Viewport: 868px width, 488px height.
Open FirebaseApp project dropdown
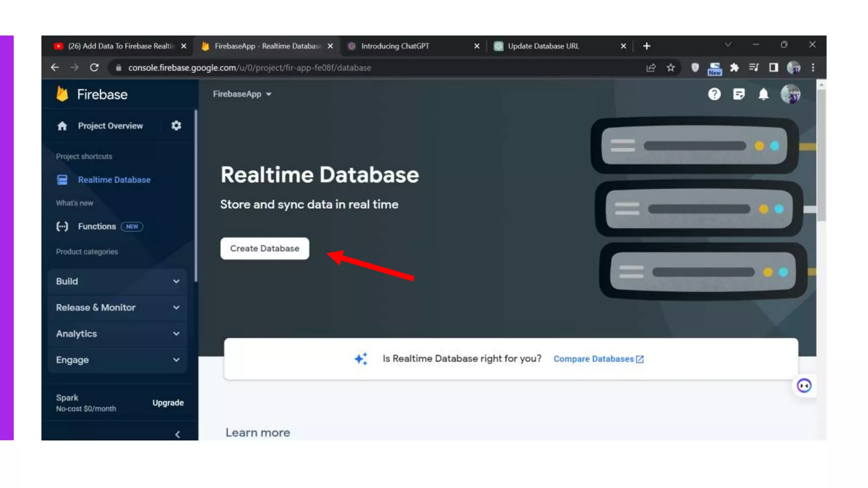[242, 94]
